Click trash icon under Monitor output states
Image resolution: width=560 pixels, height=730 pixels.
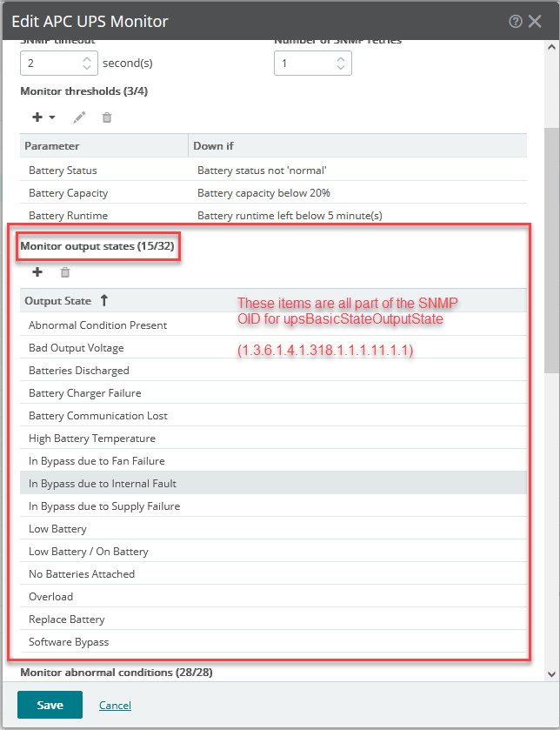point(64,272)
